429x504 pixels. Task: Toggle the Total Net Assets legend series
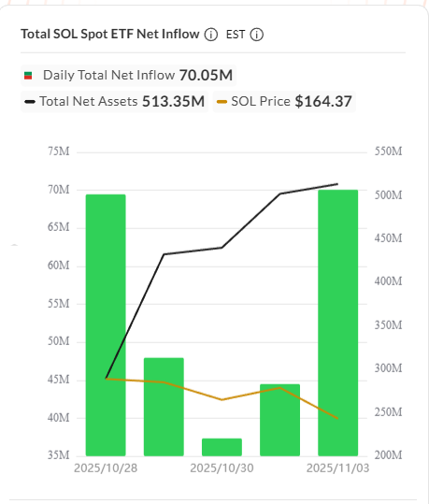pos(114,102)
